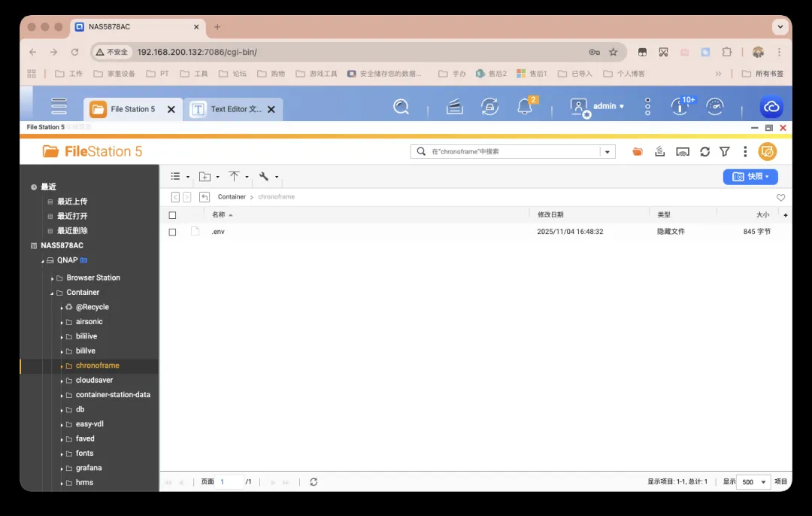Expand the cloudsaver folder in tree

tap(62, 381)
